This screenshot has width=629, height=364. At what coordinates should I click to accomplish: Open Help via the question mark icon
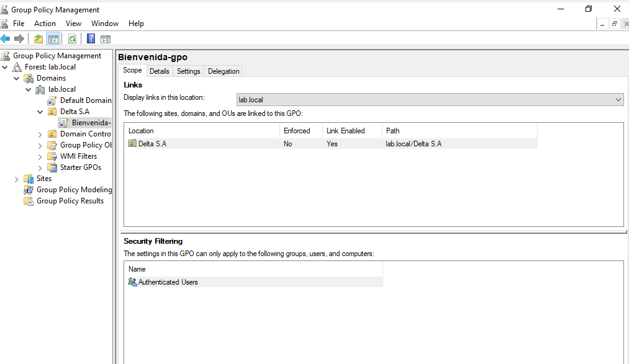[91, 39]
